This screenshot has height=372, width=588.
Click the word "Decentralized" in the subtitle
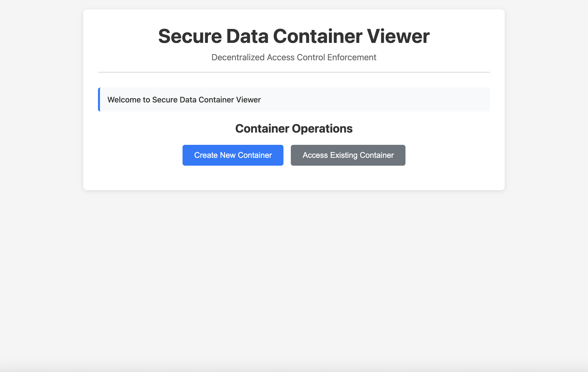coord(238,57)
